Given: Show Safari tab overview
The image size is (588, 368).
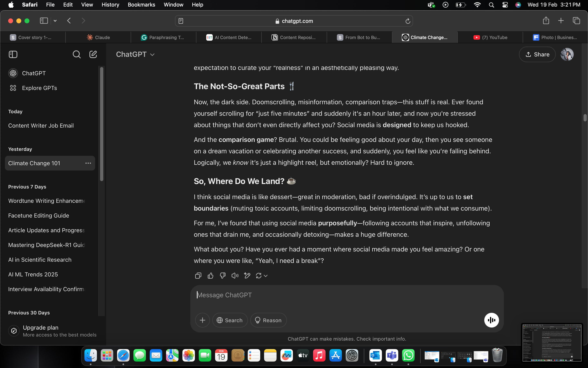Looking at the screenshot, I should coord(576,21).
